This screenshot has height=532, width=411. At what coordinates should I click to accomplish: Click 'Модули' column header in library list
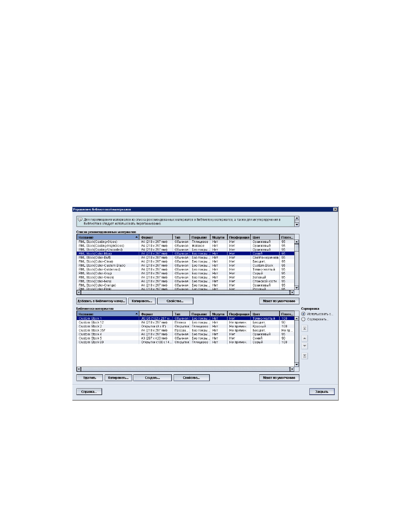tap(219, 314)
